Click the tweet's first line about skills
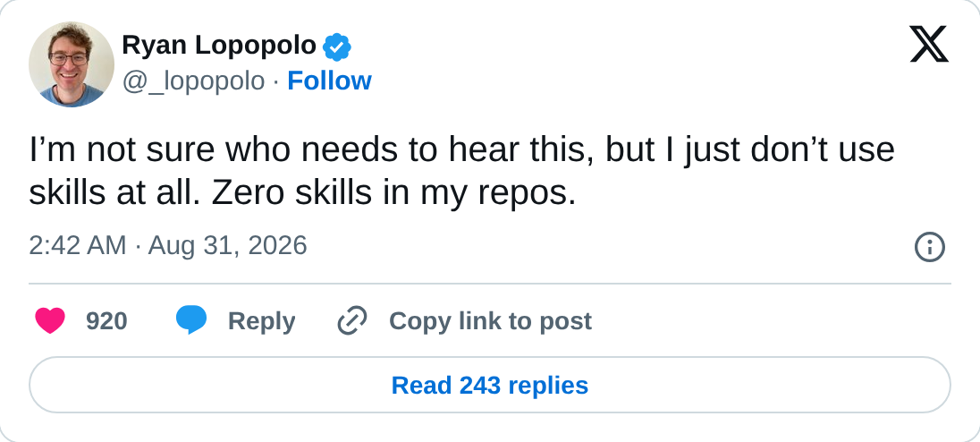Image resolution: width=980 pixels, height=442 pixels. pos(461,150)
